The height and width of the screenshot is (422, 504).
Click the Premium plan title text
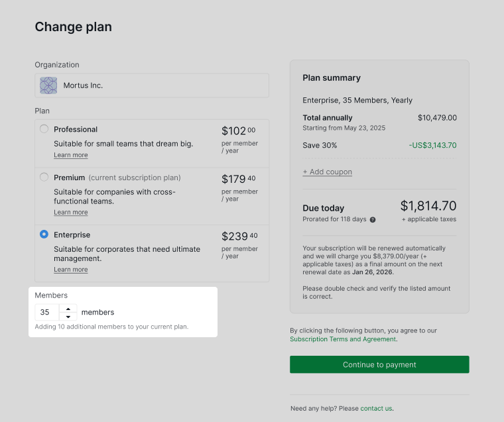pyautogui.click(x=70, y=178)
